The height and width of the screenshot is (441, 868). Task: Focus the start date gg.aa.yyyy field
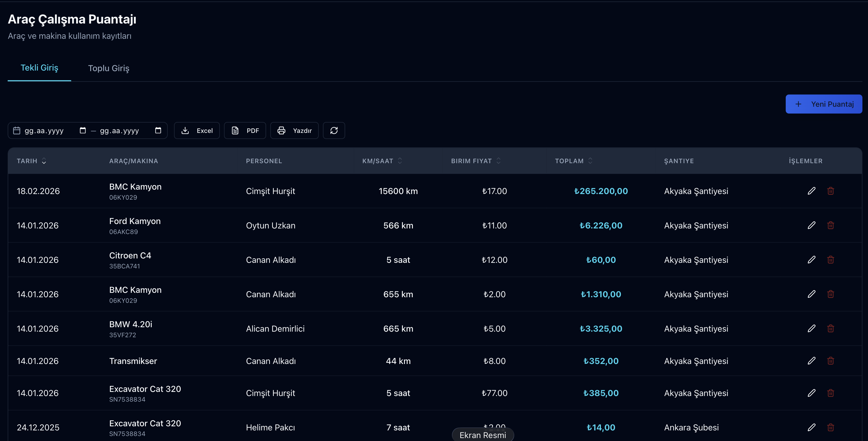44,131
